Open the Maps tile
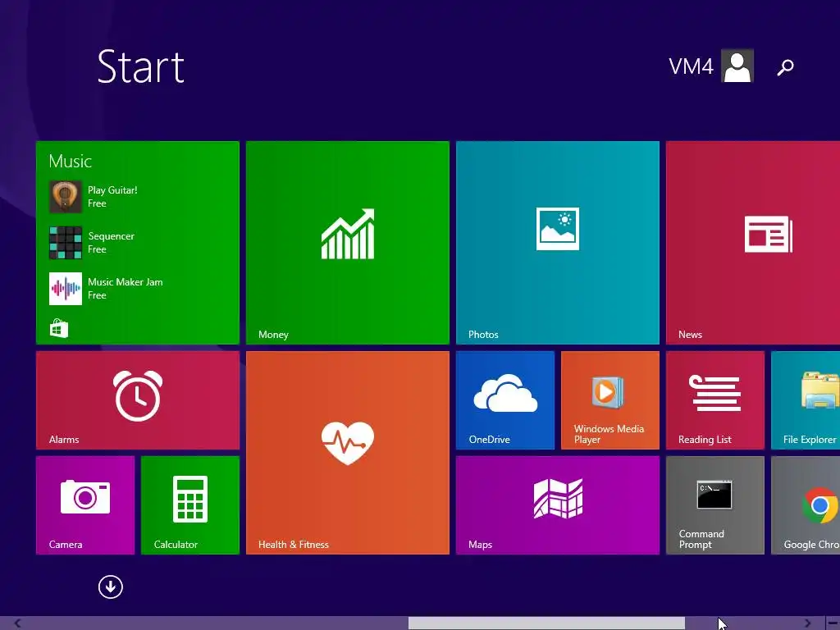Image resolution: width=840 pixels, height=630 pixels. (x=557, y=505)
